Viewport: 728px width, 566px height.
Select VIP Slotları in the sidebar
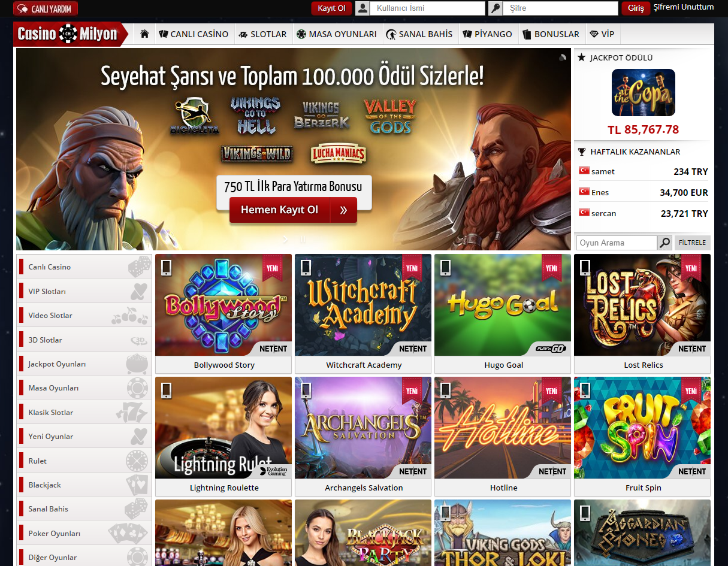point(84,291)
